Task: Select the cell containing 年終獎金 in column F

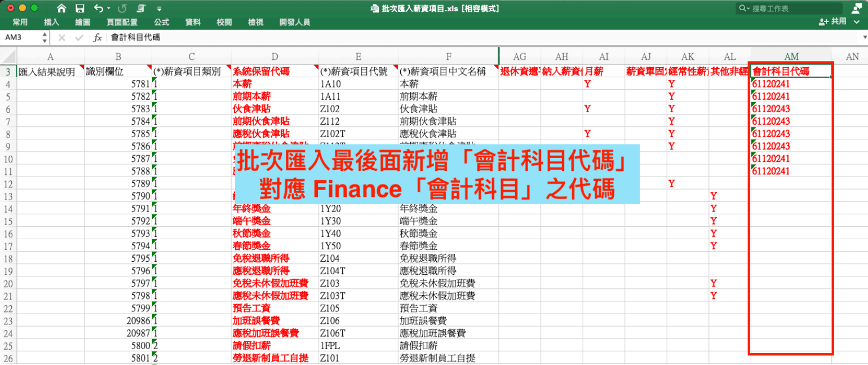Action: [x=448, y=208]
